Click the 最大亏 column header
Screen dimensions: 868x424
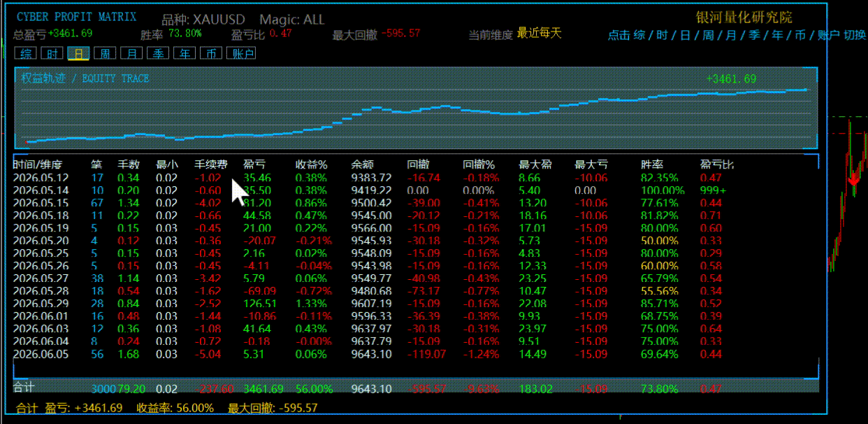coord(591,165)
